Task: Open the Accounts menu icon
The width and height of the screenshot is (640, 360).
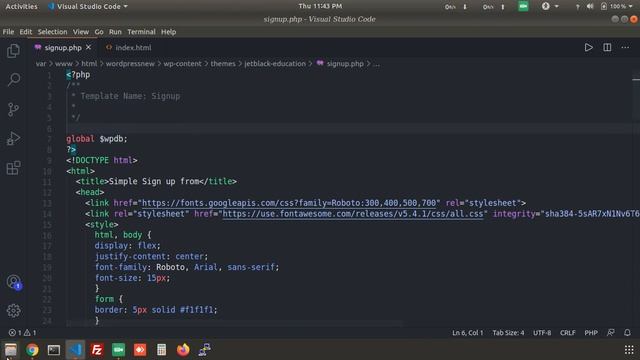Action: (x=13, y=282)
